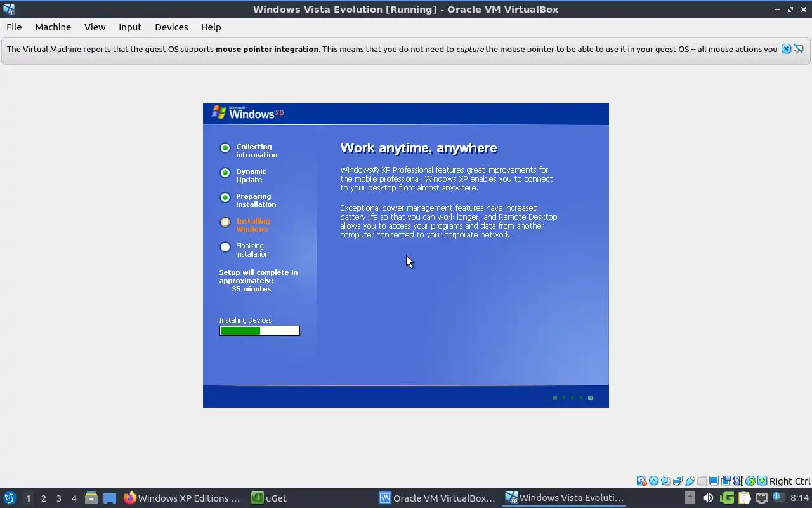Switch to the uGet taskbar window
The image size is (812, 508).
(270, 498)
